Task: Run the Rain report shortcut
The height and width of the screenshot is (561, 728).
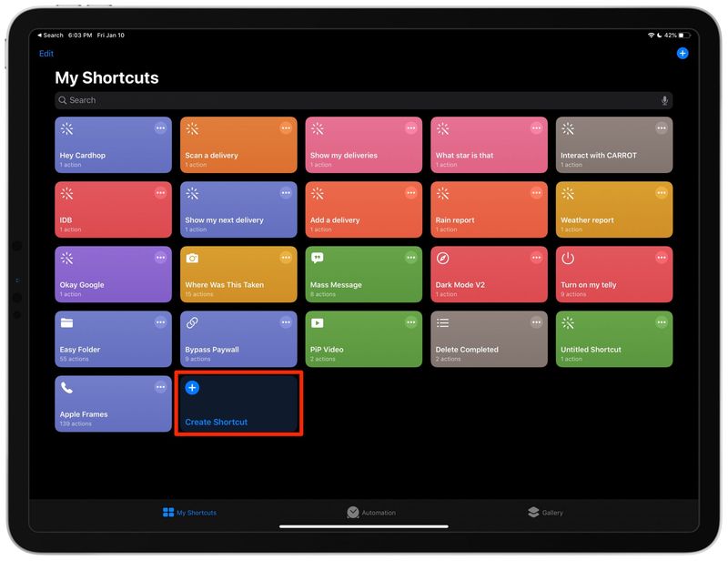Action: (x=490, y=209)
